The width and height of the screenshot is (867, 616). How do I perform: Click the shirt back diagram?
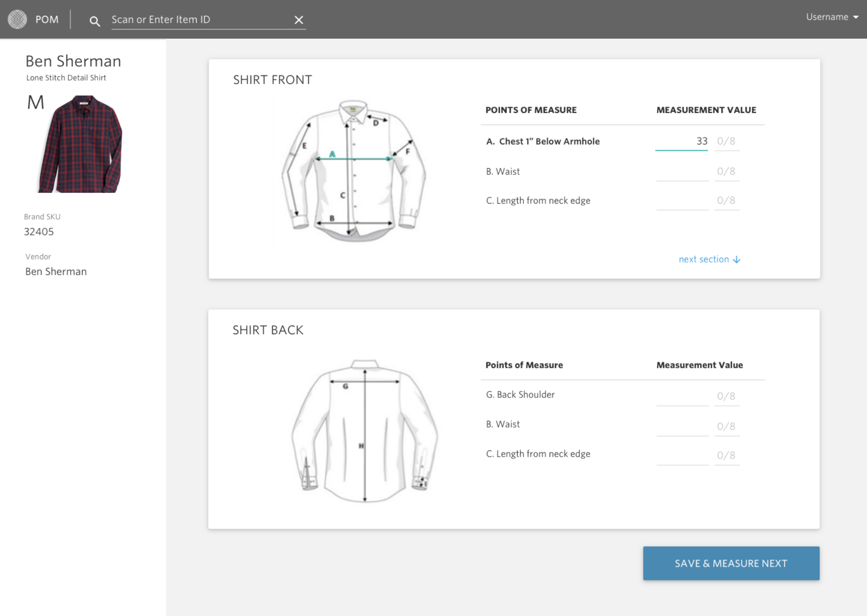(365, 431)
